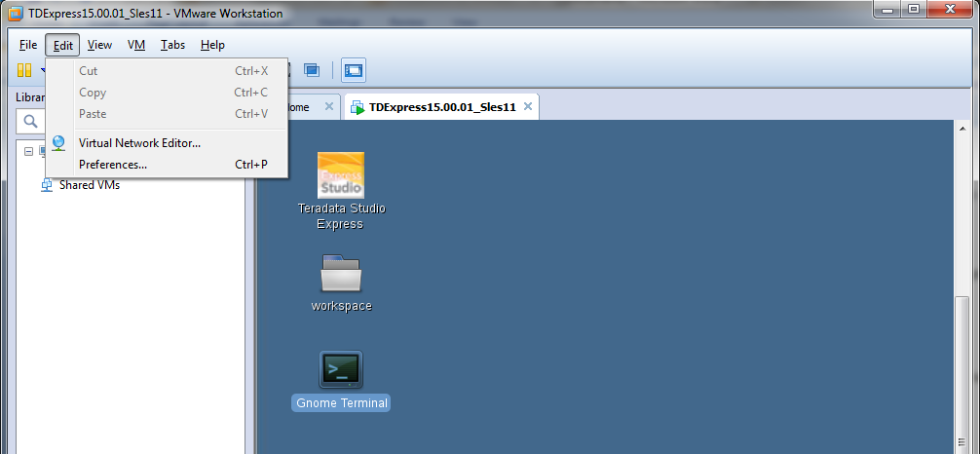Viewport: 980px width, 454px height.
Task: Open the View menu
Action: 99,45
